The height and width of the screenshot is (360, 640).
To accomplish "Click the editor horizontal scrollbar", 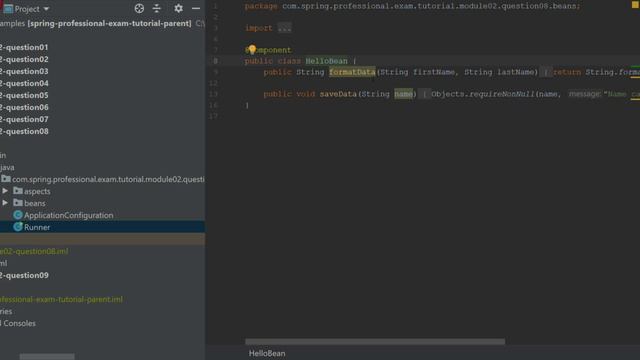I will point(375,341).
